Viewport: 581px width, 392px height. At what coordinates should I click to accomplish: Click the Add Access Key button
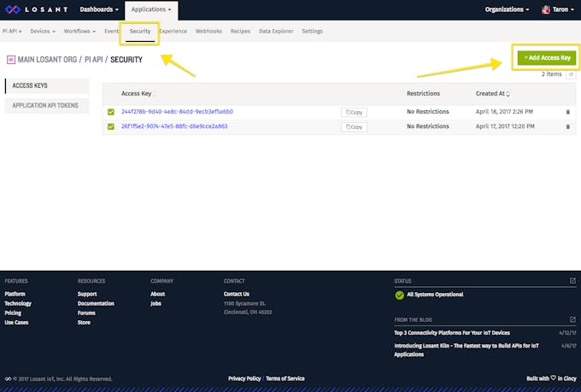click(547, 58)
